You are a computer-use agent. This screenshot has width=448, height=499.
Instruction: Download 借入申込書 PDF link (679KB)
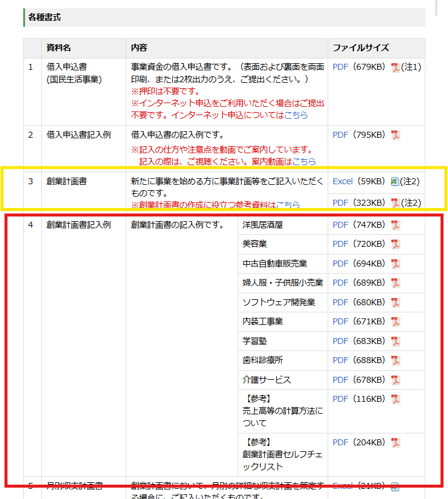tap(340, 67)
